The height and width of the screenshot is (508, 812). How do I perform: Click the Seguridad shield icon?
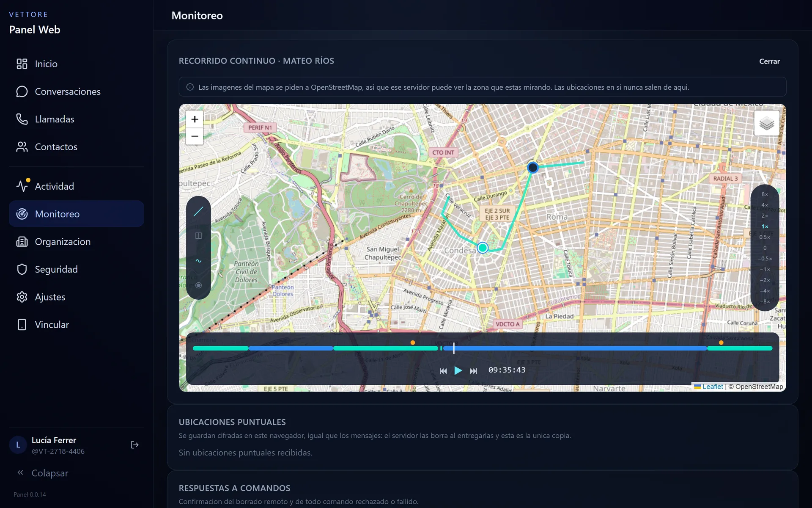[x=22, y=269]
